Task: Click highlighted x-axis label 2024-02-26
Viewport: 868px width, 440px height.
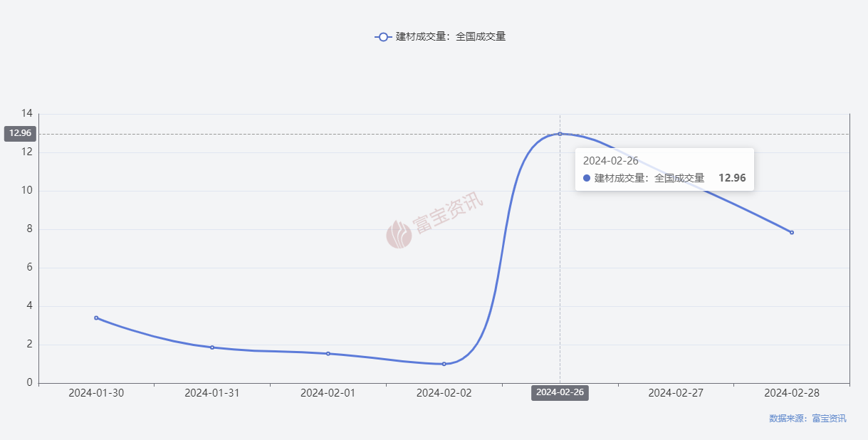Action: tap(560, 392)
